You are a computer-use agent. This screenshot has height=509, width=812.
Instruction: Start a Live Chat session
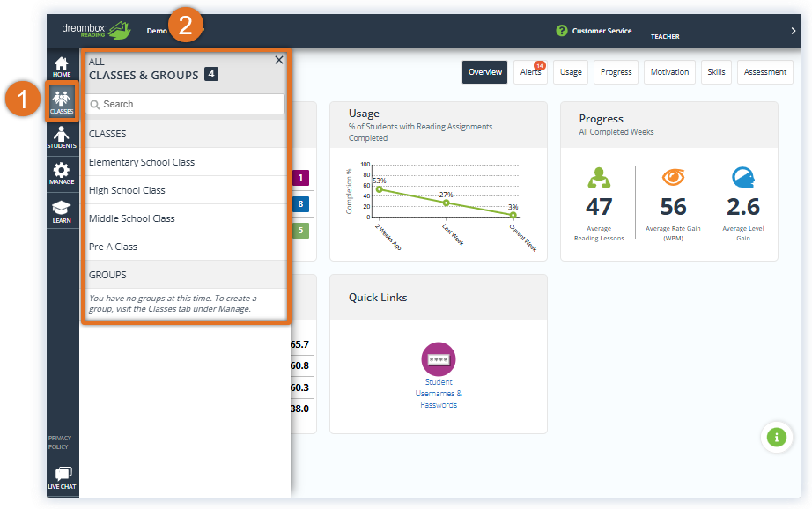pyautogui.click(x=62, y=478)
